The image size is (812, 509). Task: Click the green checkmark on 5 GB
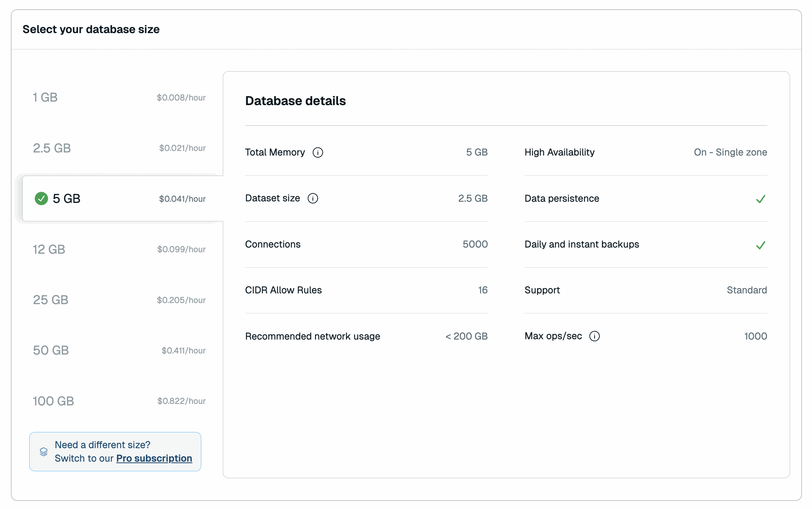click(x=41, y=199)
